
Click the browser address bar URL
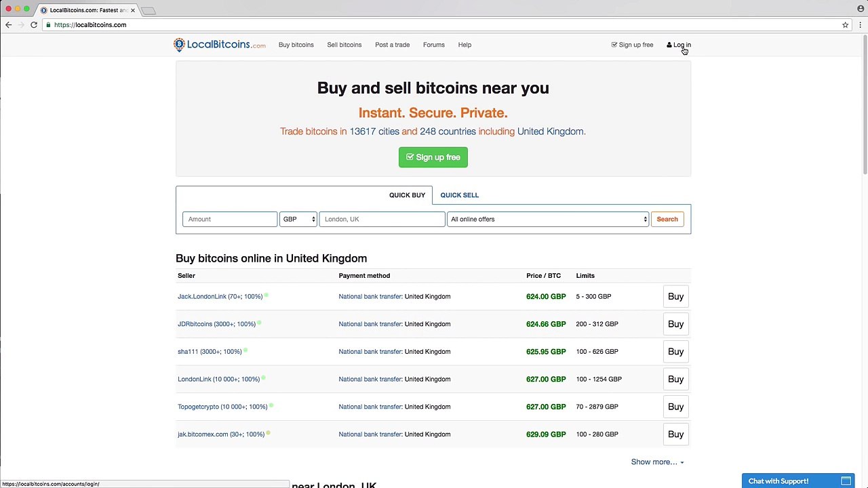point(90,25)
